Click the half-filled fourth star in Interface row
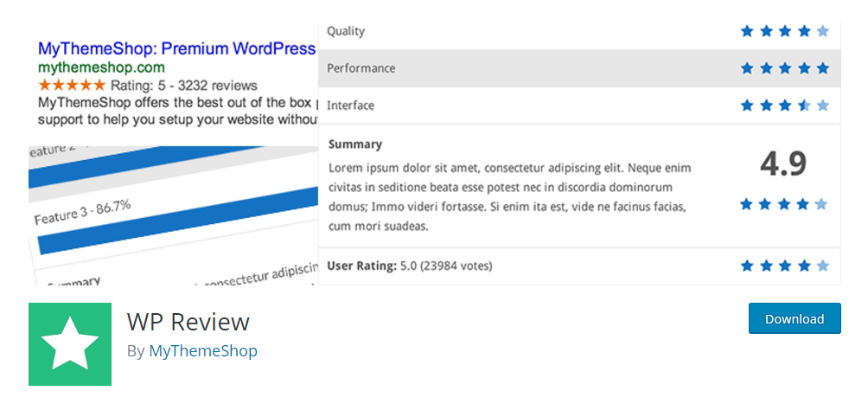This screenshot has width=868, height=410. click(804, 105)
